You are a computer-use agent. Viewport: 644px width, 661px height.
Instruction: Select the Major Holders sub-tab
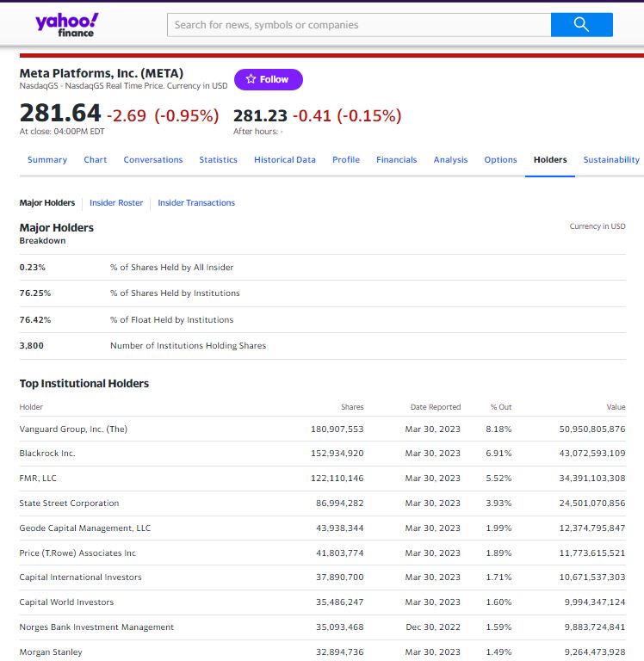47,203
